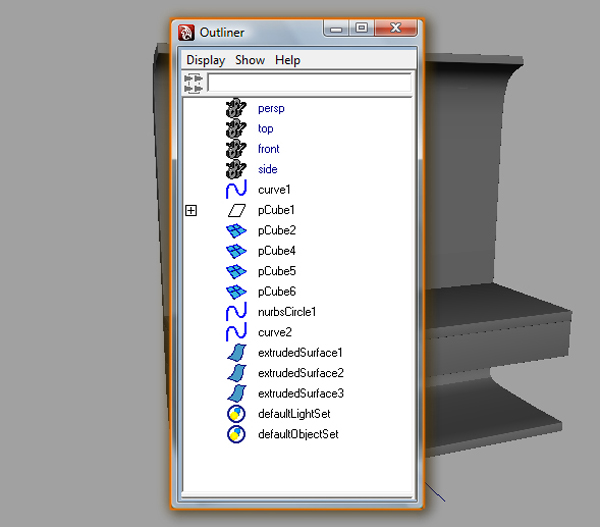This screenshot has width=600, height=527.
Task: Select the side camera entry
Action: 267,169
